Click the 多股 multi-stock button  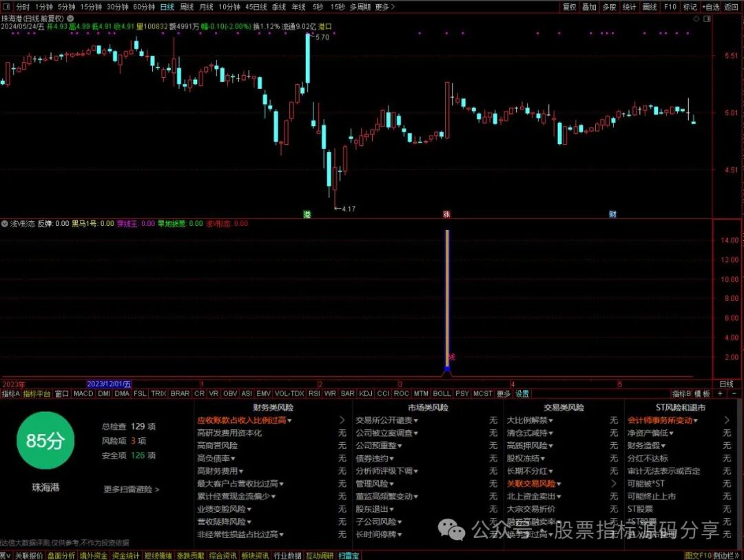pyautogui.click(x=609, y=7)
